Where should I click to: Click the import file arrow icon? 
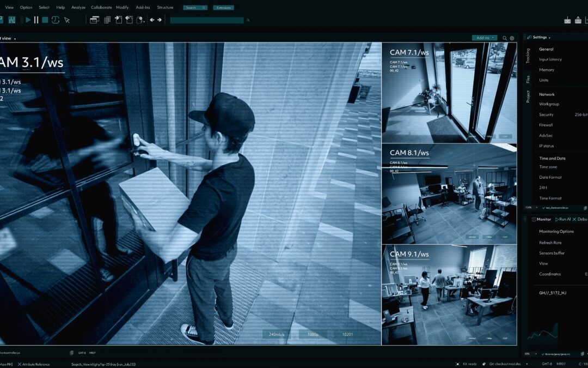point(119,20)
